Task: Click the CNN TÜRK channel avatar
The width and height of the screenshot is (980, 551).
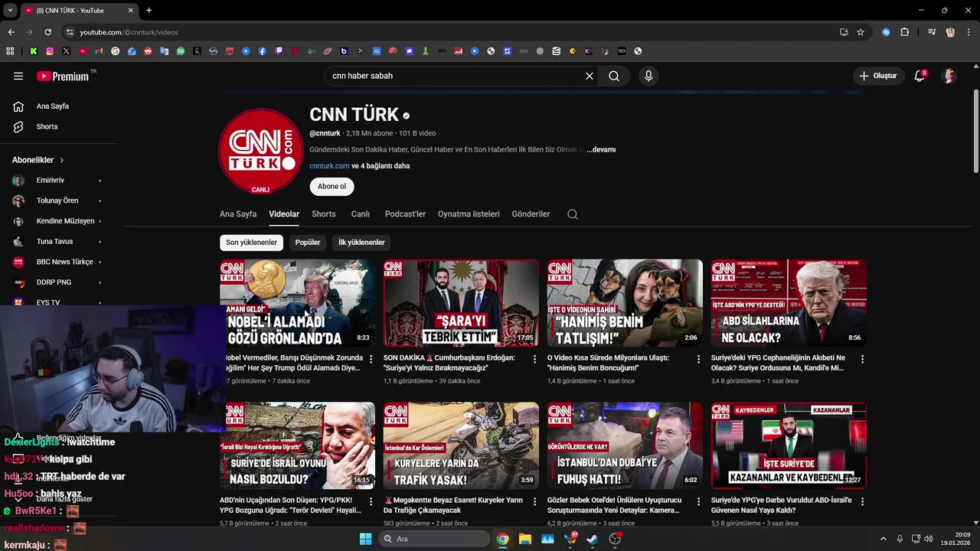Action: pyautogui.click(x=261, y=151)
